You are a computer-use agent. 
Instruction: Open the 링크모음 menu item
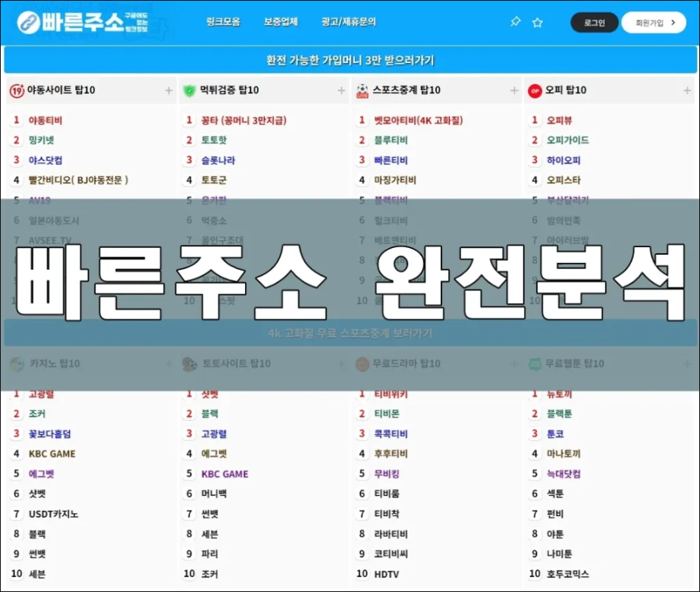point(226,22)
